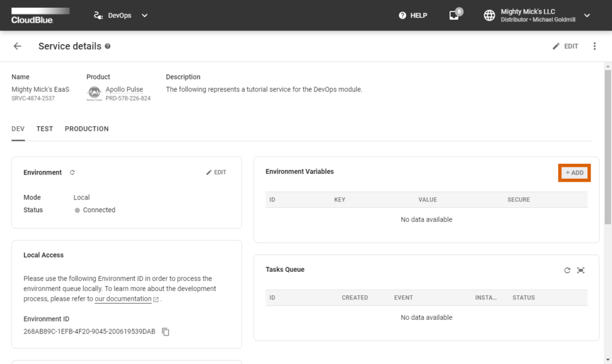Click the Connected status indicator dot
This screenshot has height=364, width=612.
point(77,210)
